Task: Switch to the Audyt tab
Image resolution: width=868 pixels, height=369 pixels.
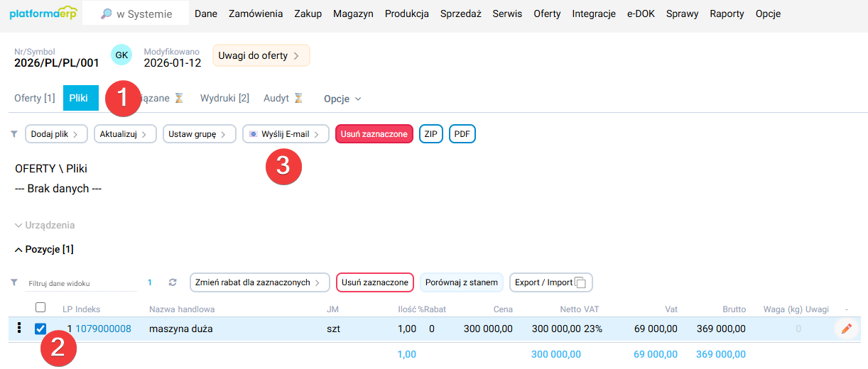Action: [x=276, y=98]
